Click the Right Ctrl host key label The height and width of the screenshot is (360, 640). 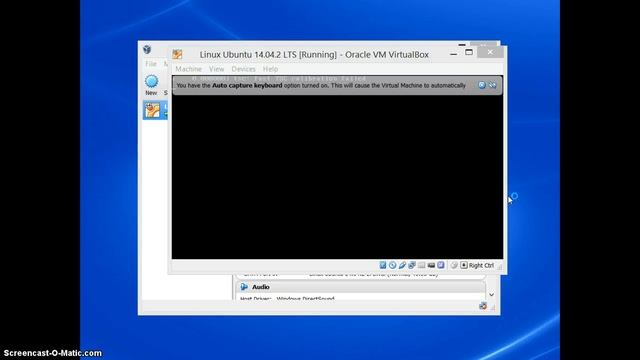tap(481, 265)
